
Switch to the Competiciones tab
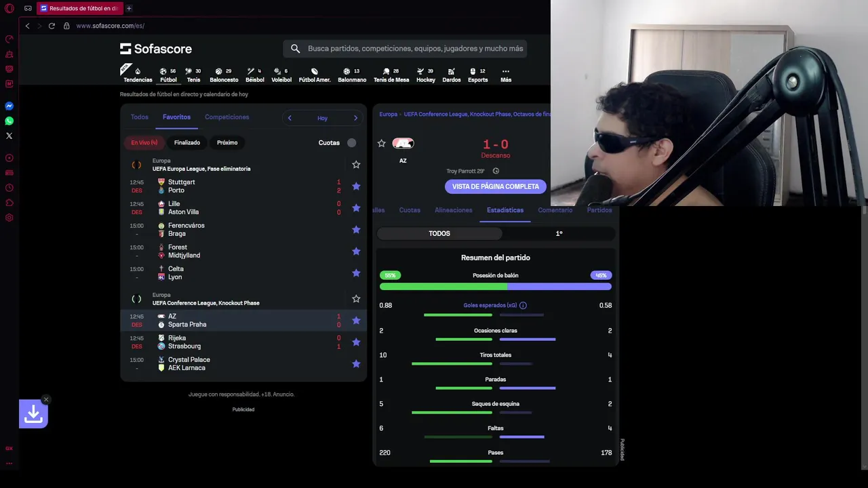click(227, 117)
